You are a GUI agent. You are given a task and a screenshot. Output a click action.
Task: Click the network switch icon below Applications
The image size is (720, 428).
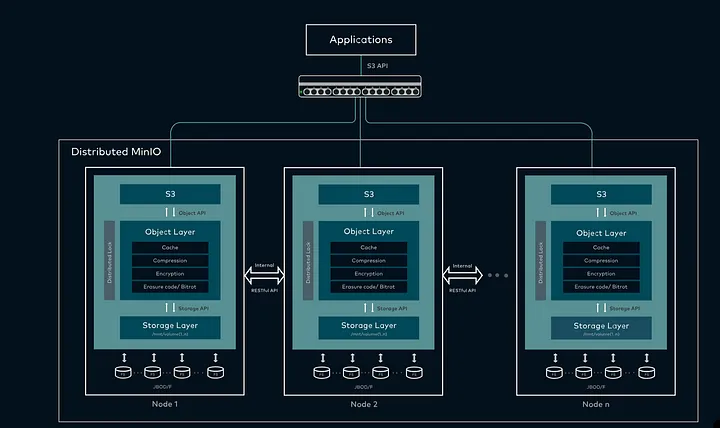(360, 86)
